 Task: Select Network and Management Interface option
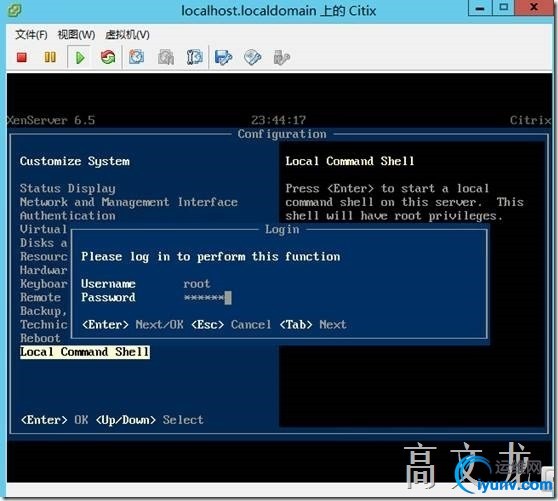[128, 202]
